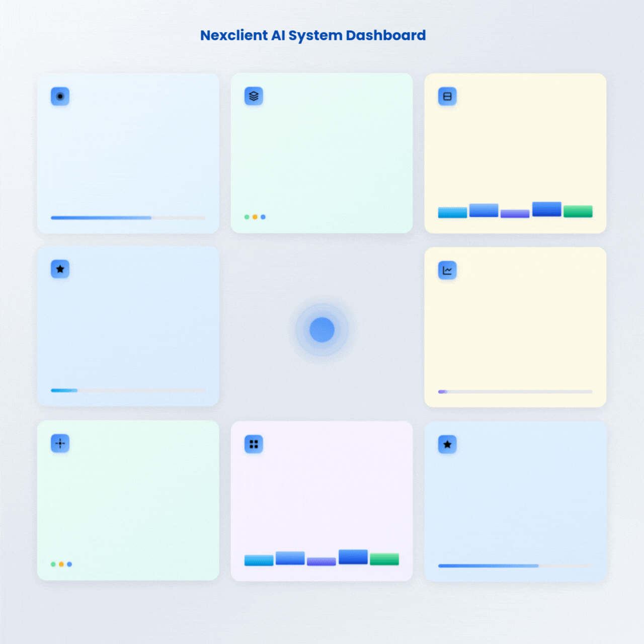Select the star icon on middle-left card

tap(59, 269)
